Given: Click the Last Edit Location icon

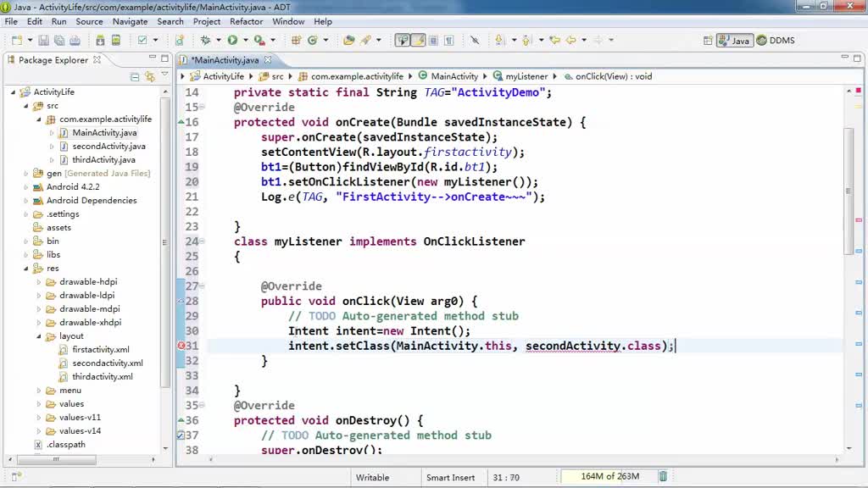Looking at the screenshot, I should [x=554, y=41].
